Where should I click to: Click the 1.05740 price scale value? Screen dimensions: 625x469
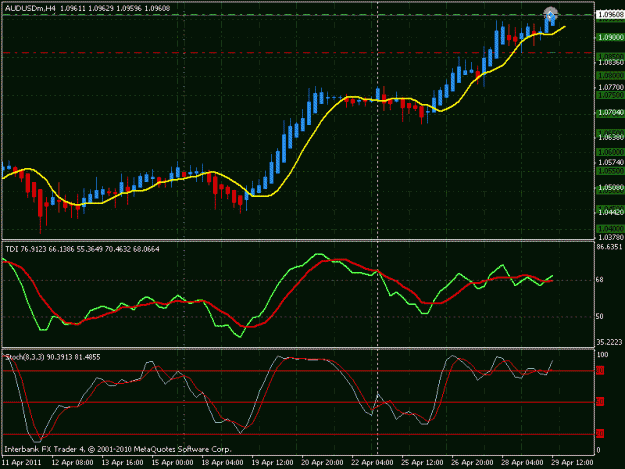point(610,162)
